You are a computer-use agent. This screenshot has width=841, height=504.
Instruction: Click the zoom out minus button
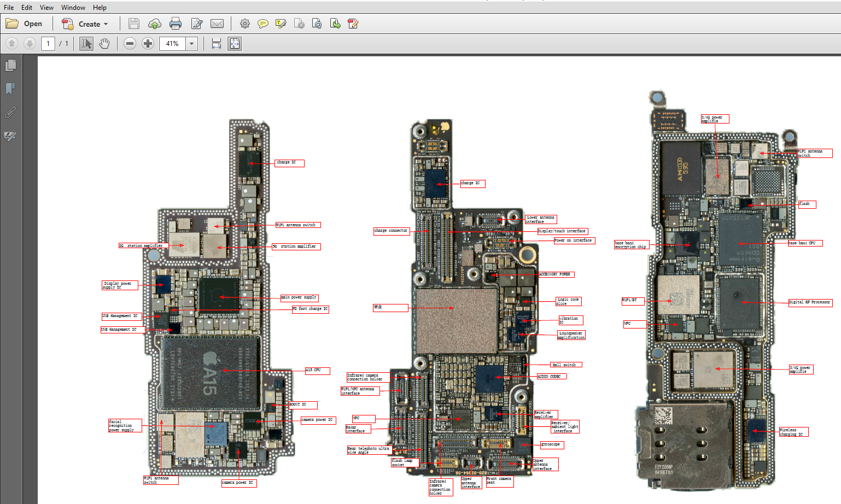(130, 44)
